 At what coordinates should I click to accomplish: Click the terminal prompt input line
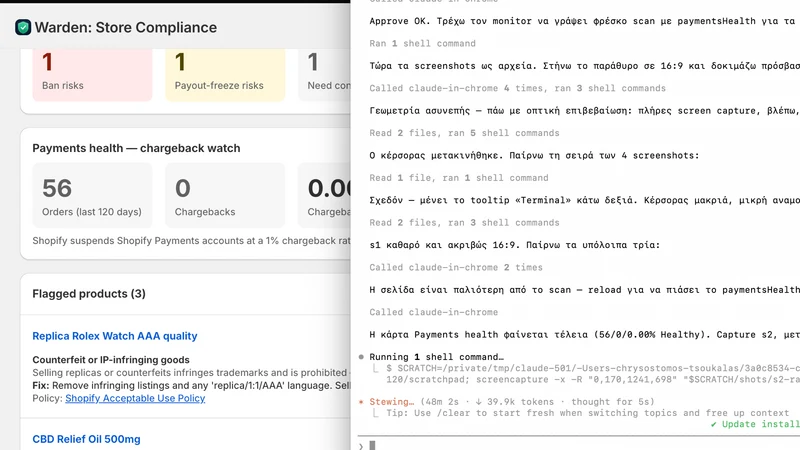coord(582,445)
